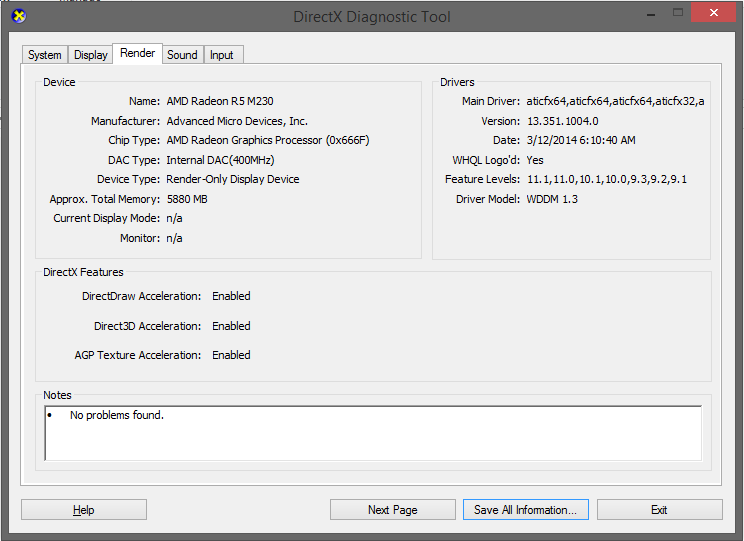Click the Next Page button
744x541 pixels.
point(392,510)
